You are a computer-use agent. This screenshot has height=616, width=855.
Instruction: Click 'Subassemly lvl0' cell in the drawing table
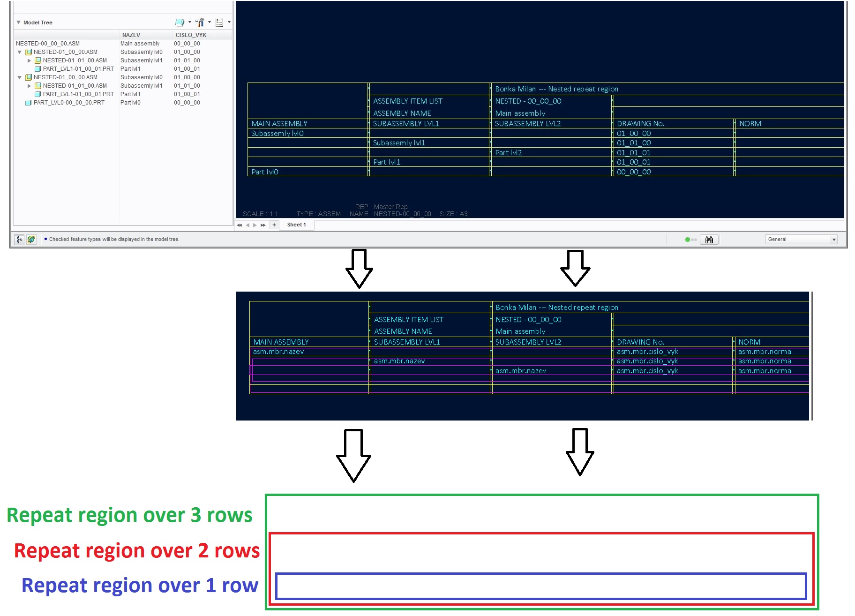coord(277,134)
